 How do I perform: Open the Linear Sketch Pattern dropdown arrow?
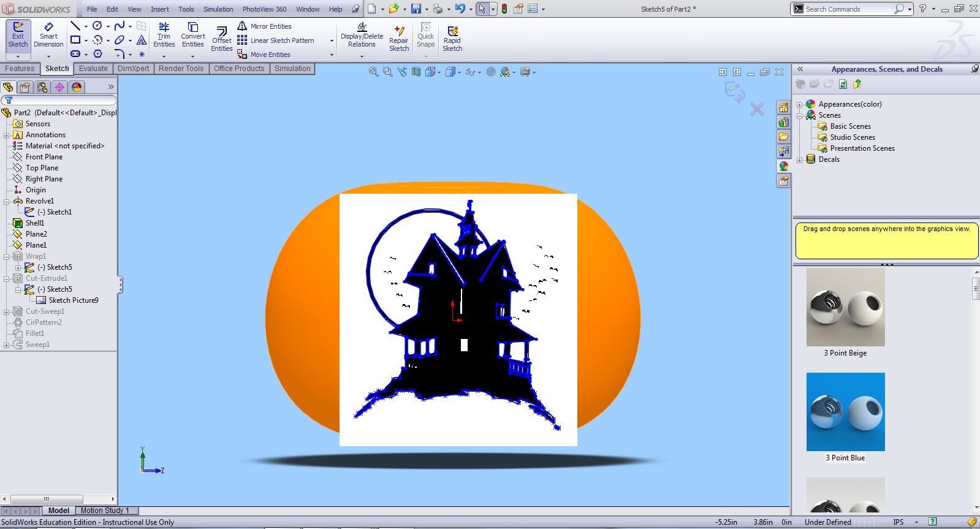(332, 40)
